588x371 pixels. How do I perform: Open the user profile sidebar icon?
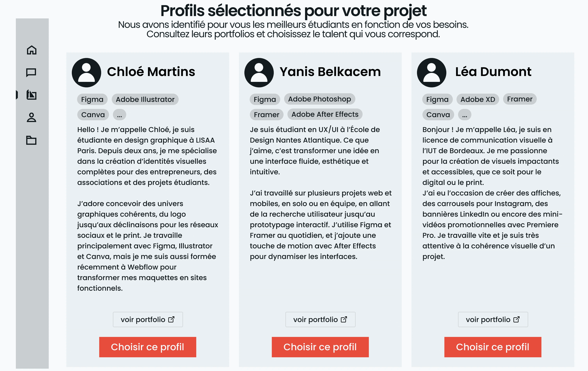(32, 117)
